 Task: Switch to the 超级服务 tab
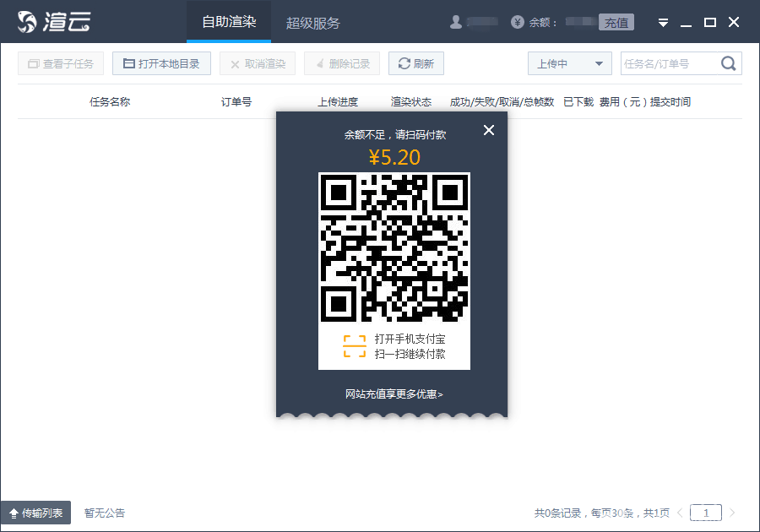click(313, 23)
